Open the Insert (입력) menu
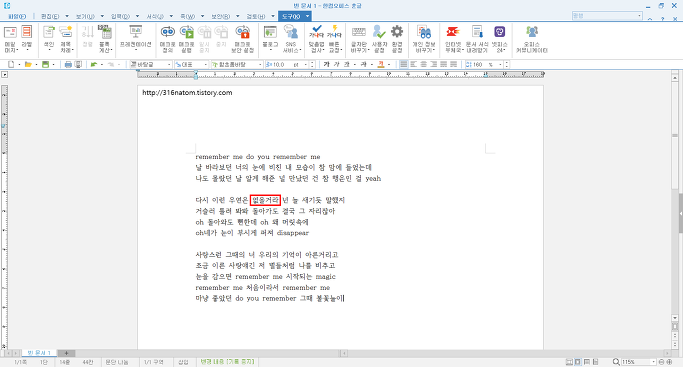This screenshot has height=367, width=683. [120, 16]
